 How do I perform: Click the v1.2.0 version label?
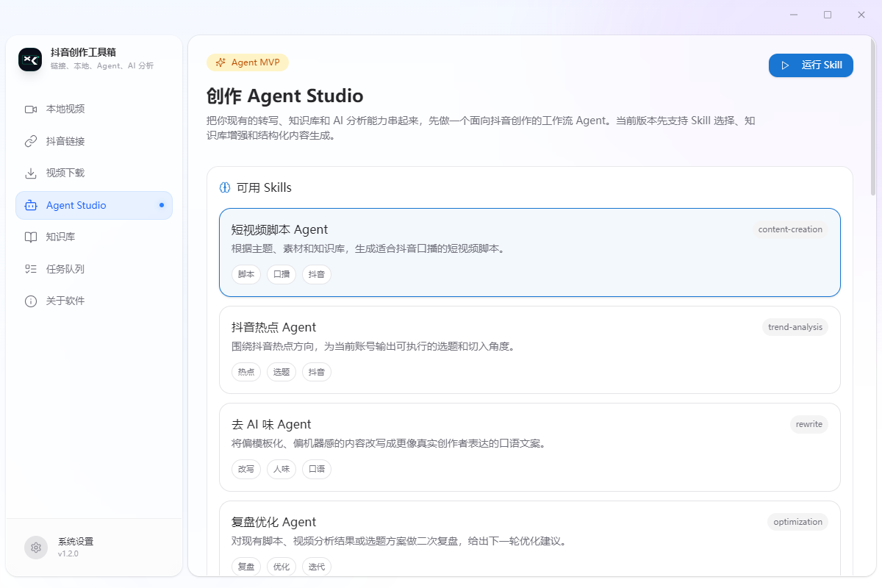point(68,554)
